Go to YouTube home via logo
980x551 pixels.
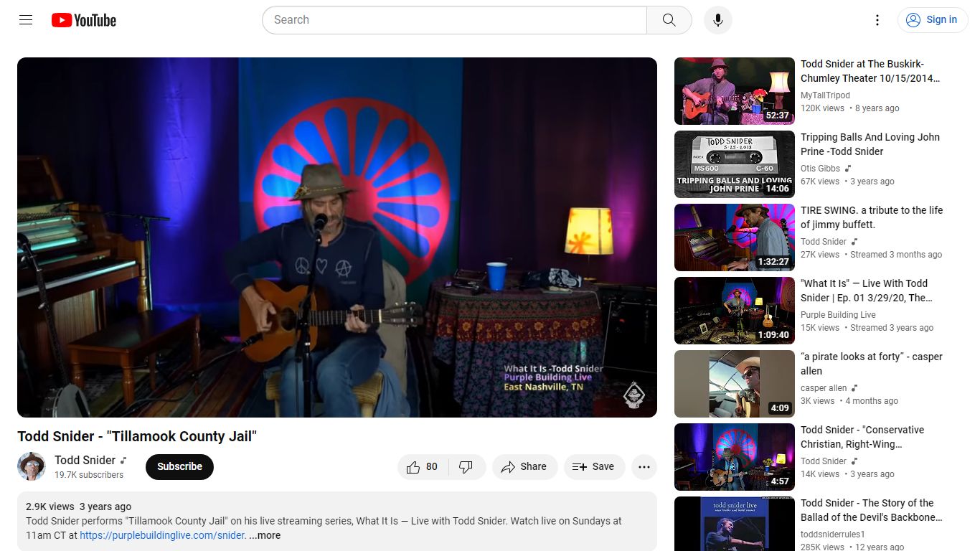click(84, 20)
